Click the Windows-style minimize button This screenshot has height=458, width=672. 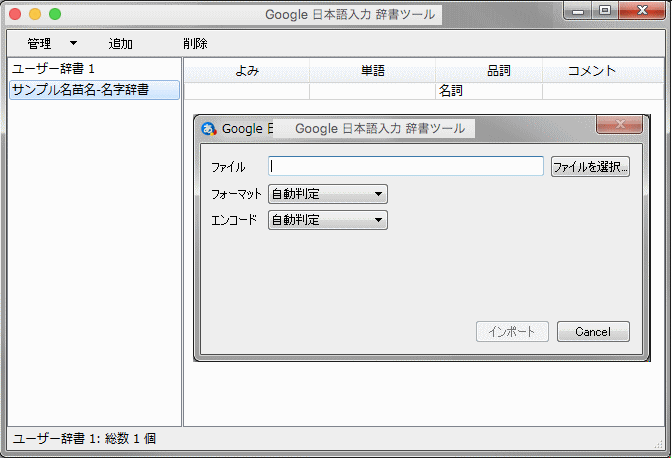point(578,10)
